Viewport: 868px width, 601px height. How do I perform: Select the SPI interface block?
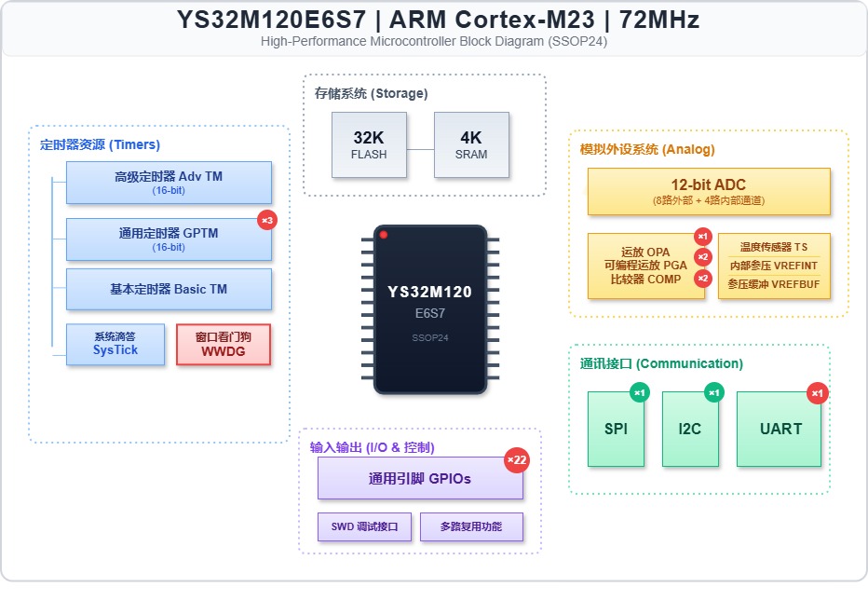617,430
